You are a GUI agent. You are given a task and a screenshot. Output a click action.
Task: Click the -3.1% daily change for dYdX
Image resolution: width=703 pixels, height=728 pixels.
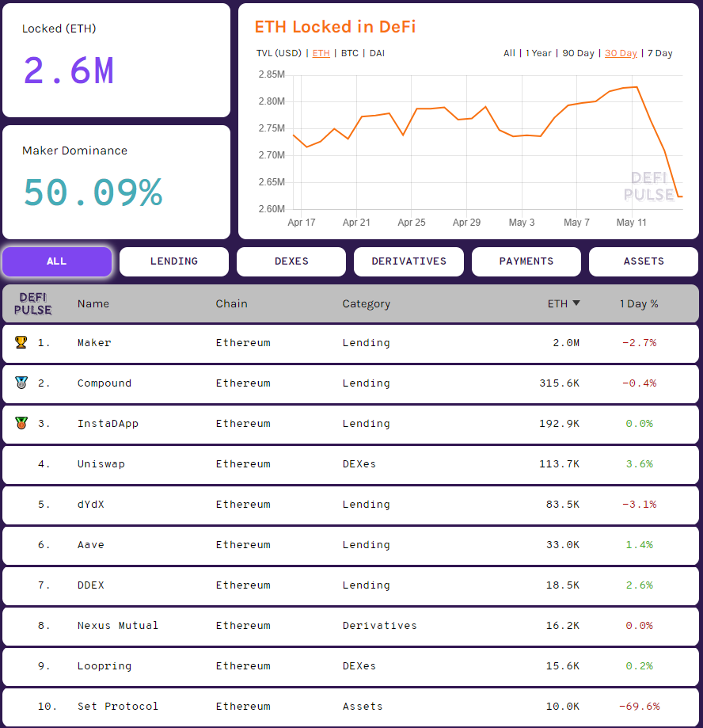[640, 505]
